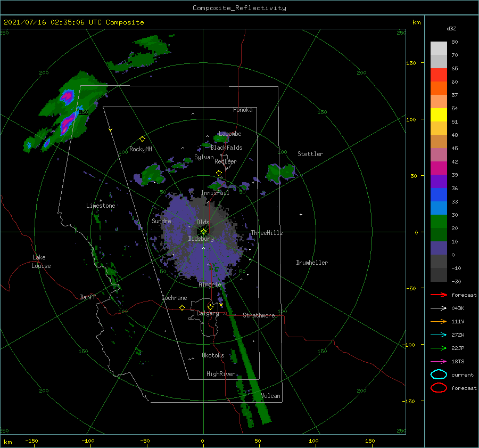Click the Banff label

[88, 297]
